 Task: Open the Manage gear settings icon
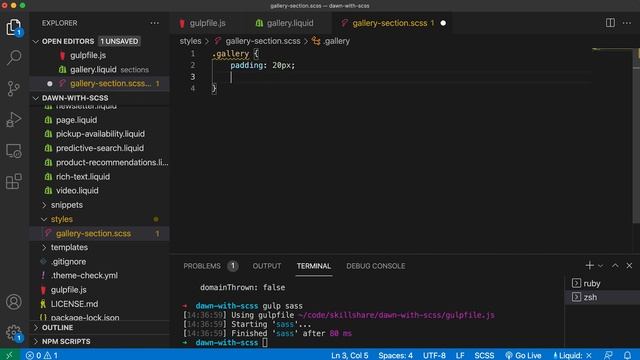pyautogui.click(x=14, y=333)
